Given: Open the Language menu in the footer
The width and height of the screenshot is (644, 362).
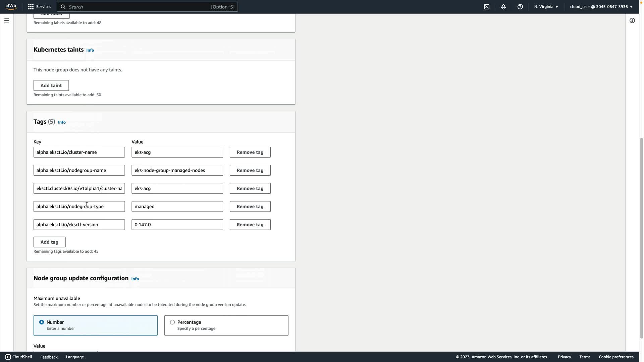Looking at the screenshot, I should coord(75,357).
